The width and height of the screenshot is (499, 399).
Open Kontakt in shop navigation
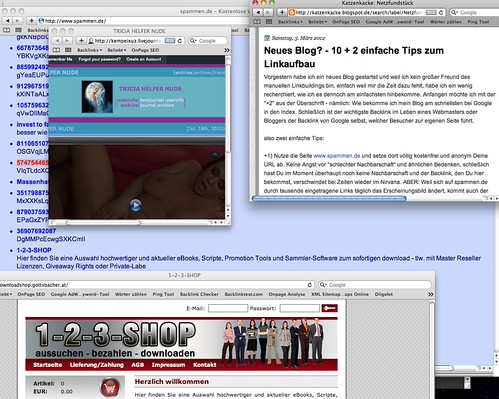pos(205,365)
